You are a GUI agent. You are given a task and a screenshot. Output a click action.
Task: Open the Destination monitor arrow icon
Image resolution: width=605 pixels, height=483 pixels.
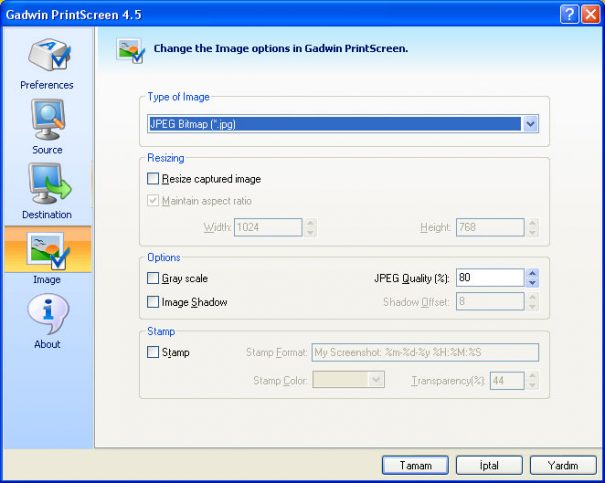(49, 184)
